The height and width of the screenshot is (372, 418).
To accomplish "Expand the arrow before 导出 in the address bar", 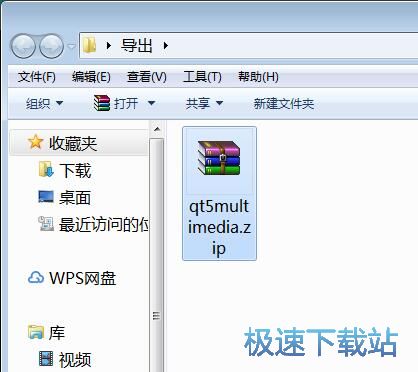I will 109,45.
